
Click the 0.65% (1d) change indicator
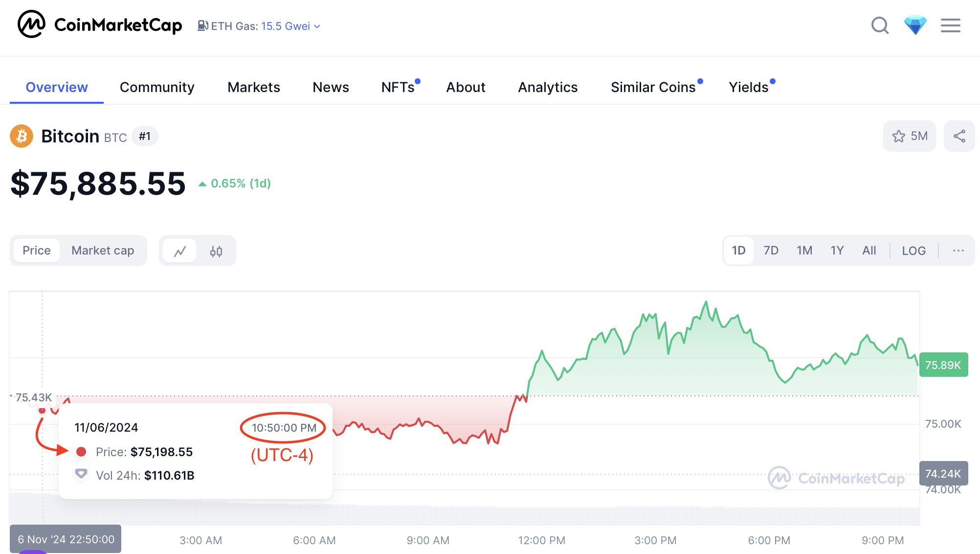coord(235,184)
